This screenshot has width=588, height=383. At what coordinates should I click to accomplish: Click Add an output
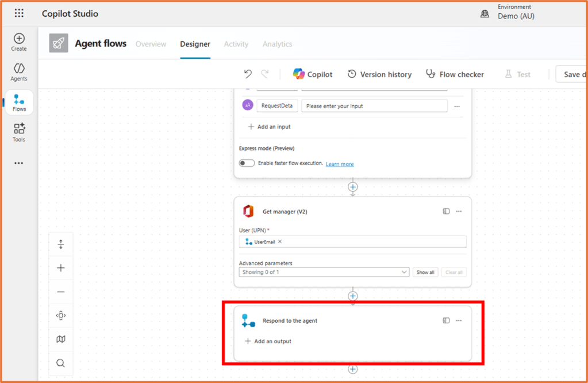pos(268,341)
